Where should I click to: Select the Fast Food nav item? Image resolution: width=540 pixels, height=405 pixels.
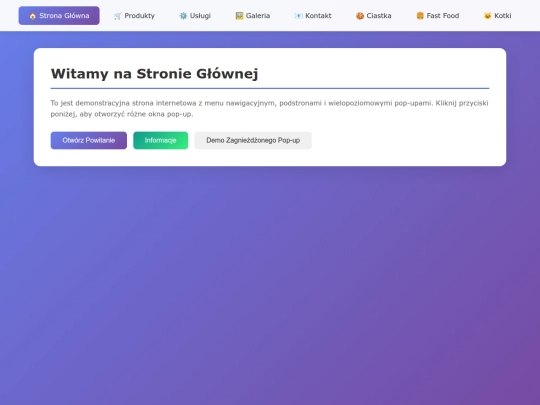tap(438, 15)
